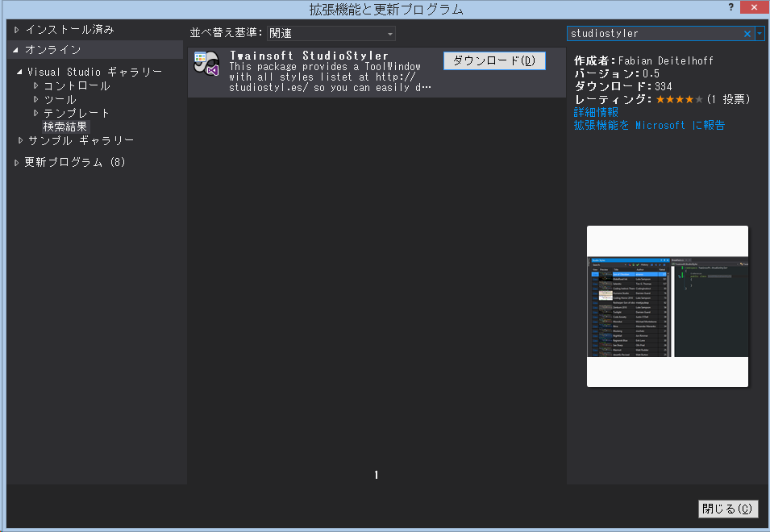Click the バージョン: 0.5 text
Image resolution: width=770 pixels, height=532 pixels.
pyautogui.click(x=616, y=73)
